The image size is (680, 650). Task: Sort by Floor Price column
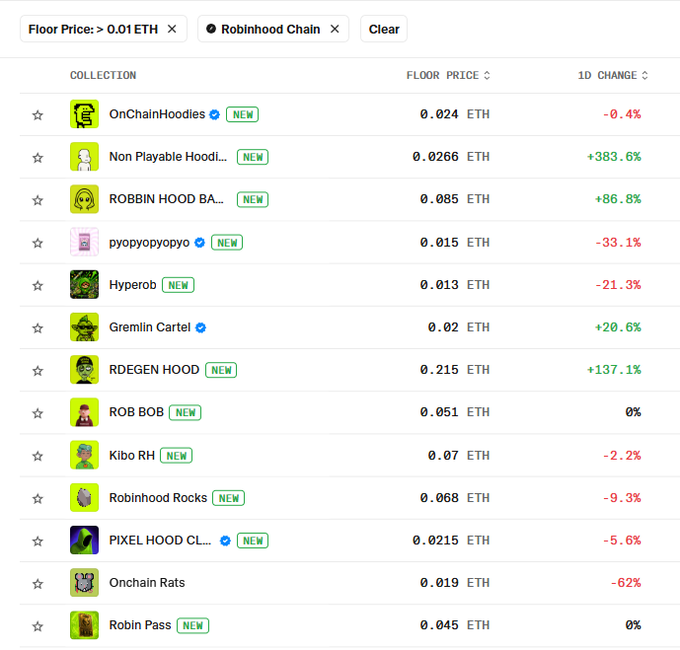click(448, 75)
